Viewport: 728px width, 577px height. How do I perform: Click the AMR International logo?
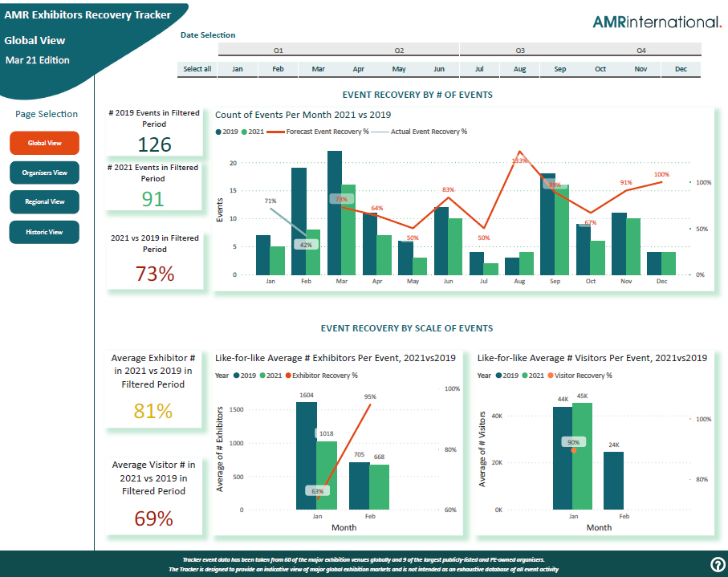pos(657,22)
